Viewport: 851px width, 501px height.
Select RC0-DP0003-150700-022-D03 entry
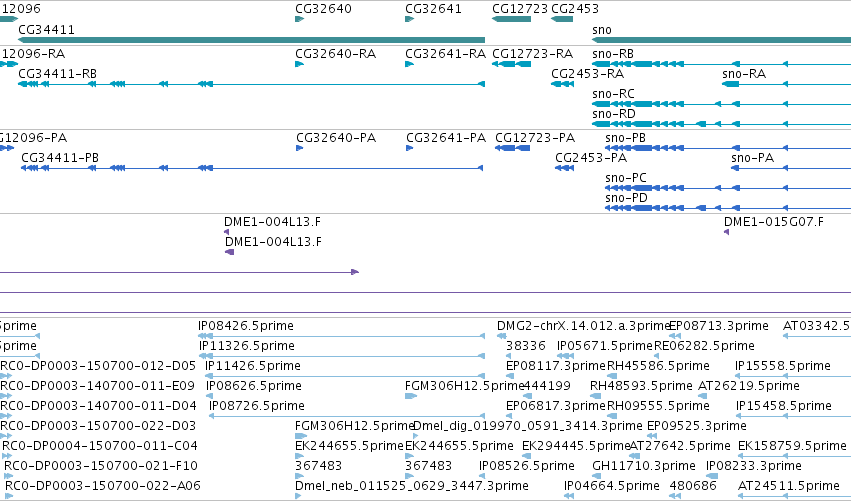click(x=98, y=426)
